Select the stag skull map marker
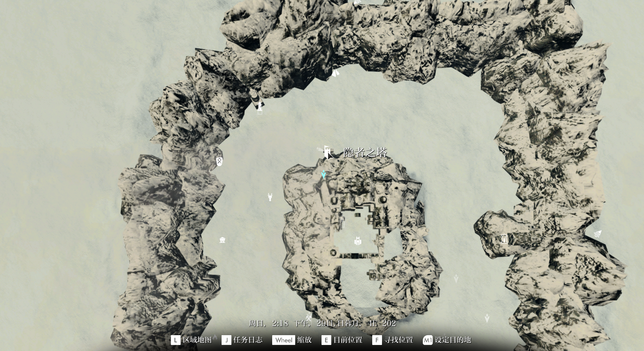 pos(270,197)
